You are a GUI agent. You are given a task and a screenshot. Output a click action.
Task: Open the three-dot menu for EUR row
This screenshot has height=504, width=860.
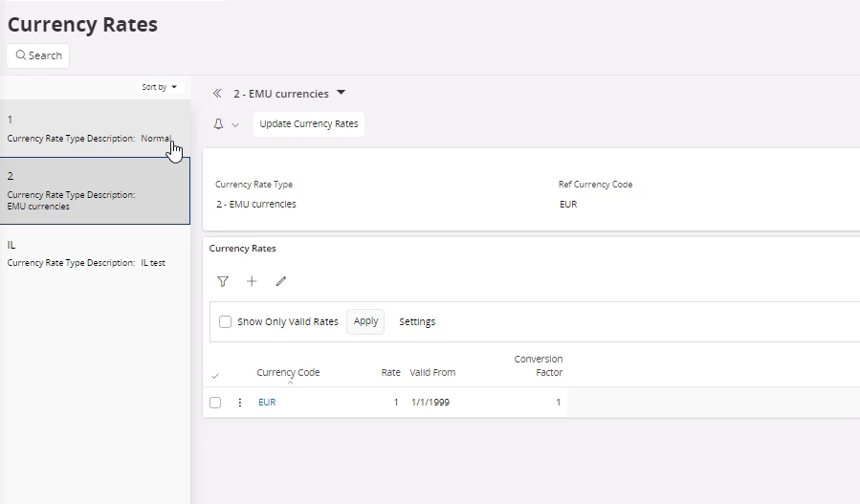tap(240, 403)
